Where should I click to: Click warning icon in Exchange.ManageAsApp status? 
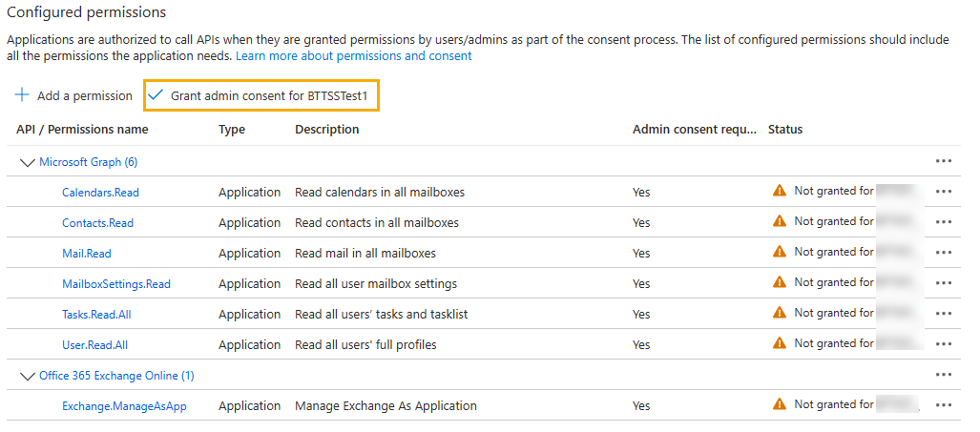click(780, 404)
